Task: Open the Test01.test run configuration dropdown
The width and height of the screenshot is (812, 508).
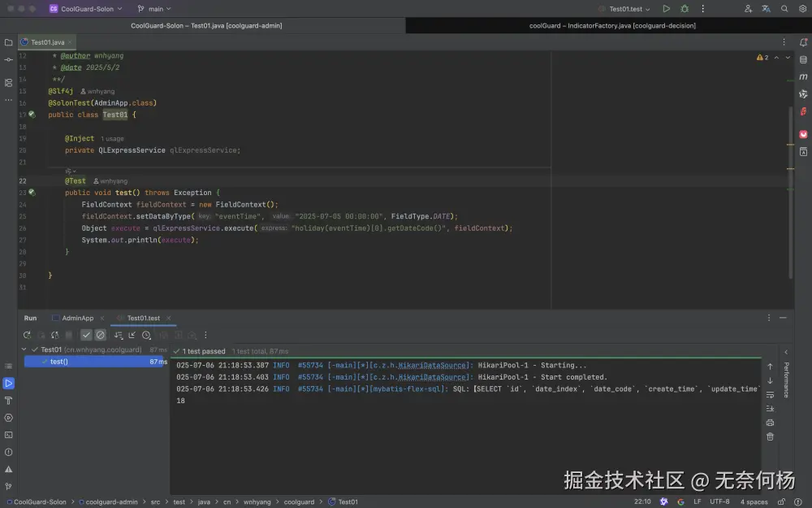Action: point(624,9)
